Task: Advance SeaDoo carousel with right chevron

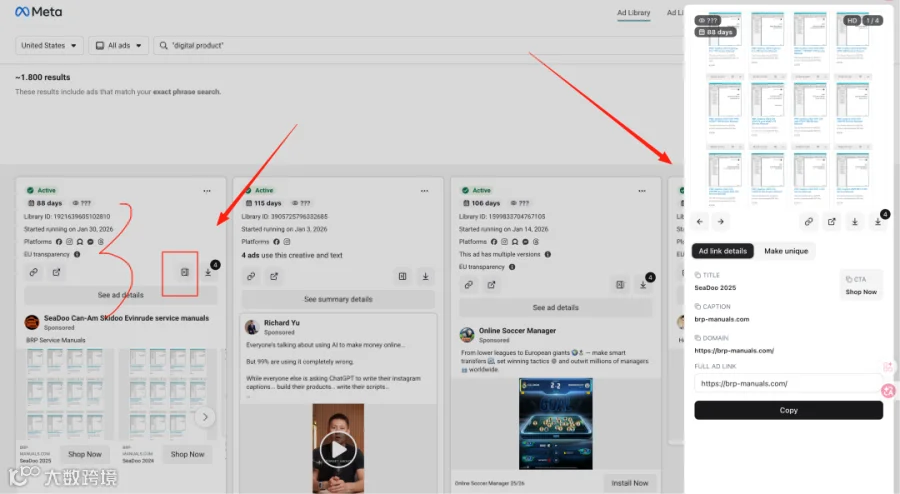Action: pyautogui.click(x=205, y=417)
